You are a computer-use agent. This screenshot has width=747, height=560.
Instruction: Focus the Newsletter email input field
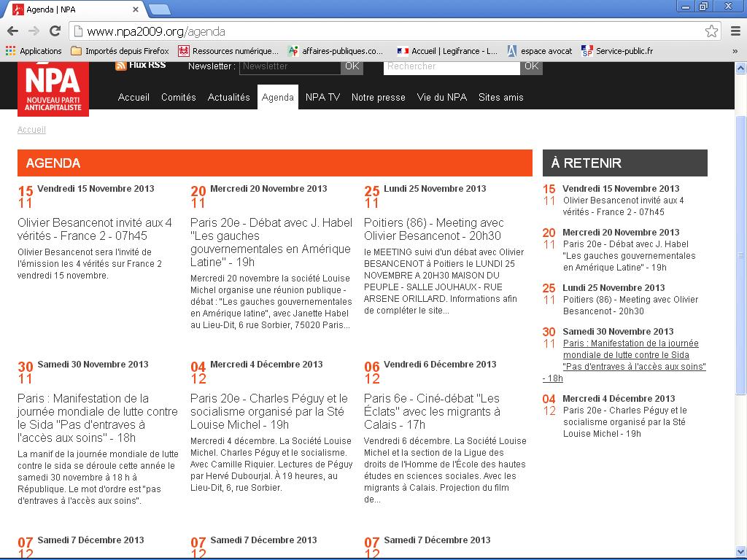click(290, 66)
